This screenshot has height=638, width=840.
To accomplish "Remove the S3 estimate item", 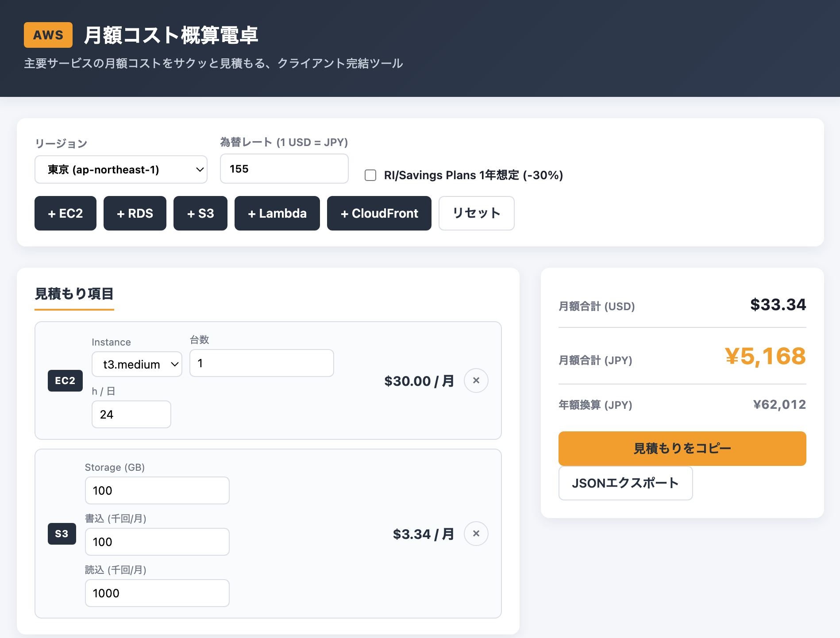I will click(x=476, y=534).
